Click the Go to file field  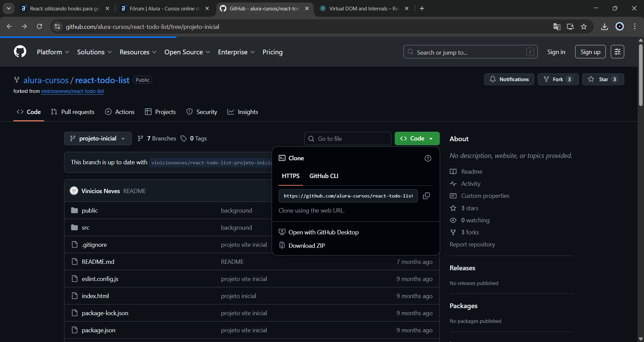(x=348, y=139)
